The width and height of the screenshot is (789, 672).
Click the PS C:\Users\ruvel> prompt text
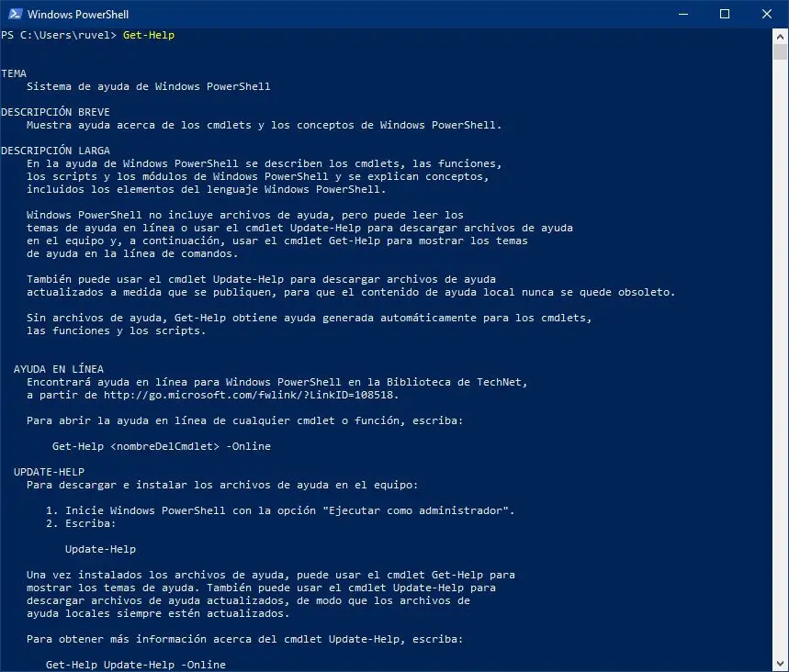pyautogui.click(x=59, y=35)
